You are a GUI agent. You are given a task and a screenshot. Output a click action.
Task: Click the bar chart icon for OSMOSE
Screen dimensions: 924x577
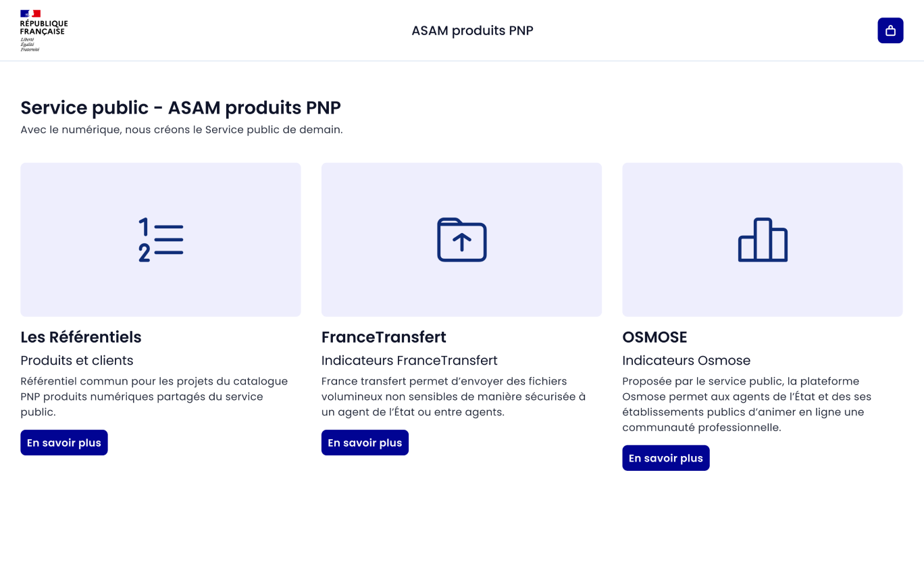[x=763, y=240]
